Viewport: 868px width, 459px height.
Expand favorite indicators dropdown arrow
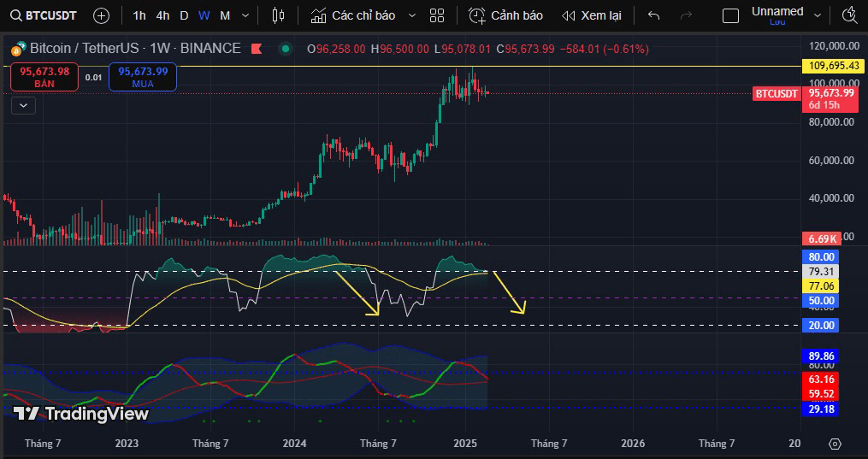412,15
